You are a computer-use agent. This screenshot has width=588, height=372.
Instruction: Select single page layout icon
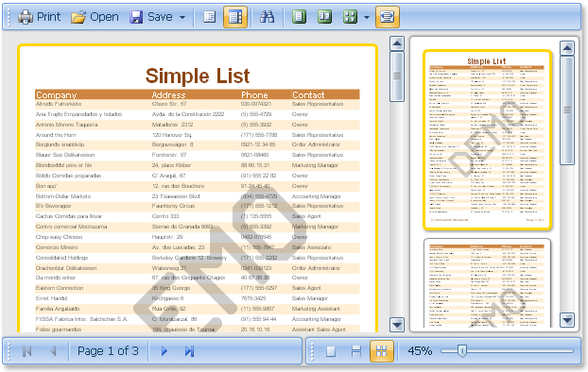(299, 17)
